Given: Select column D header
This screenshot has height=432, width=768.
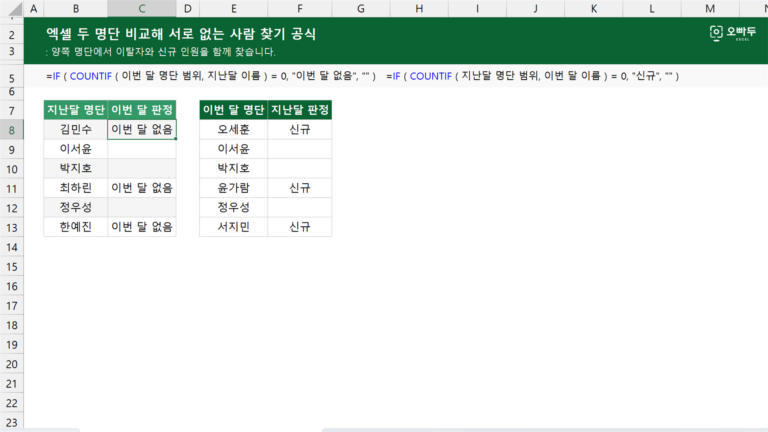Looking at the screenshot, I should coord(188,8).
